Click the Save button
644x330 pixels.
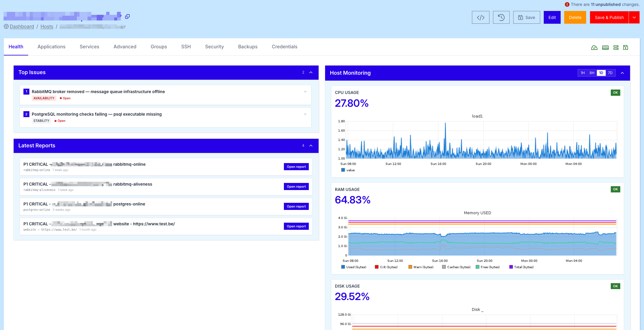[527, 17]
